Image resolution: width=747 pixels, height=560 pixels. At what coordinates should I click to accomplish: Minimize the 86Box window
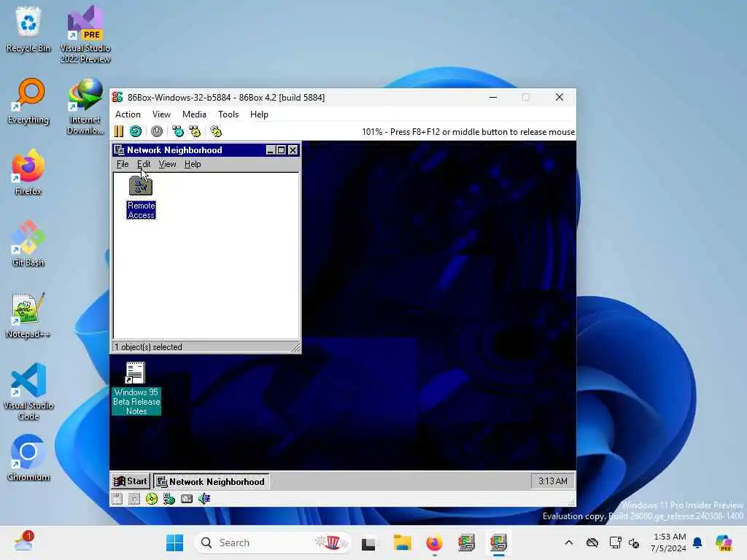493,97
